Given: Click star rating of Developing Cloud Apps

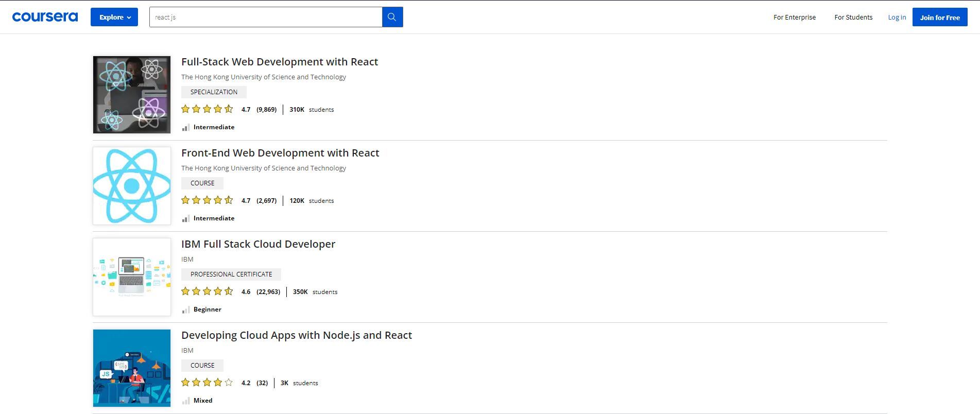Looking at the screenshot, I should tap(207, 383).
